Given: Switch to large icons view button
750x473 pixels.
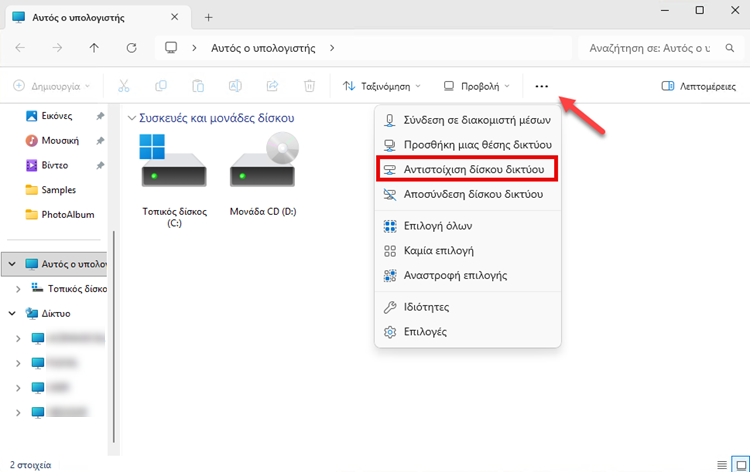Looking at the screenshot, I should (741, 465).
